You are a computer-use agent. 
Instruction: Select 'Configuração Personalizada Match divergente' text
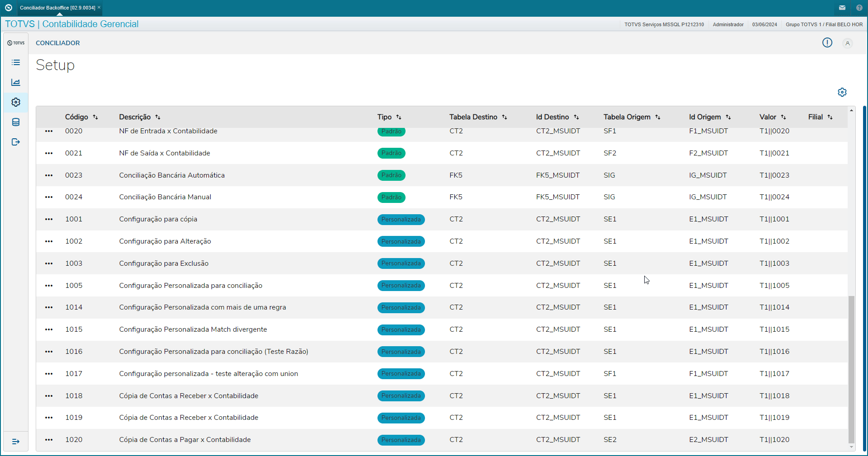pos(193,329)
